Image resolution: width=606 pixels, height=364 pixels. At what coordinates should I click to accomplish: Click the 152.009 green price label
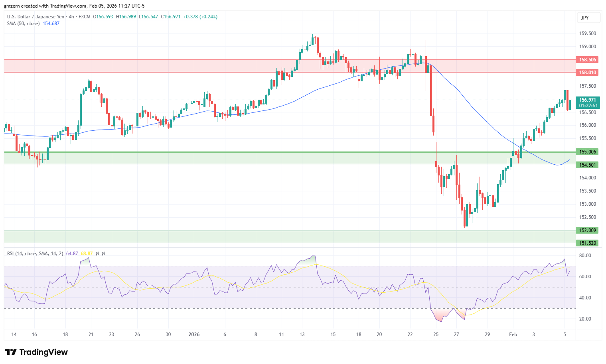point(588,230)
